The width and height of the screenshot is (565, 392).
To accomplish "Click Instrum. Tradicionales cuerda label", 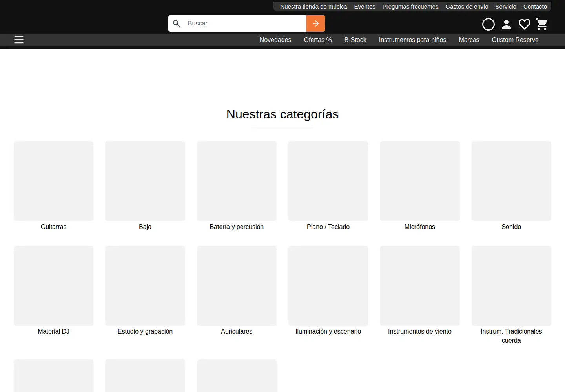I will 511,336.
